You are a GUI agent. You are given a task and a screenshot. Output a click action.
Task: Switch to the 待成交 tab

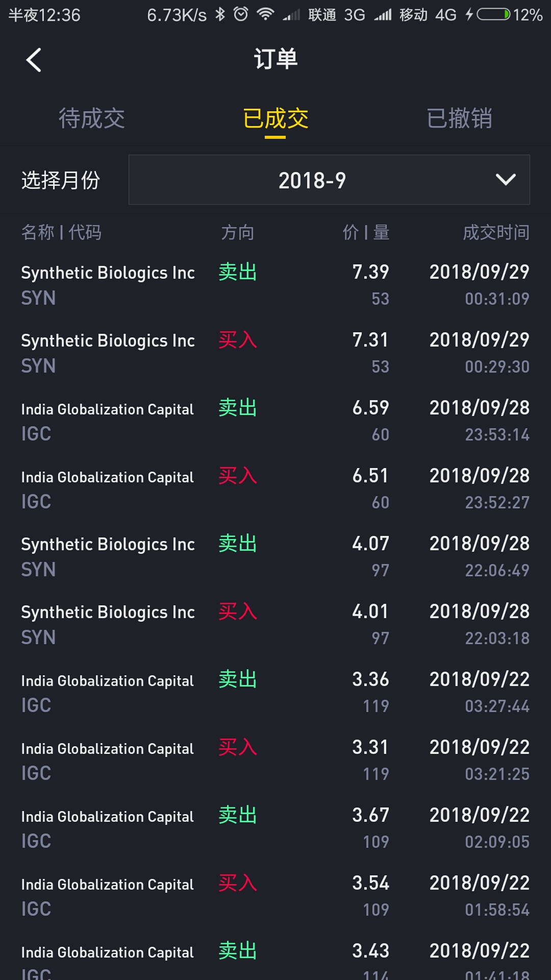(x=92, y=118)
